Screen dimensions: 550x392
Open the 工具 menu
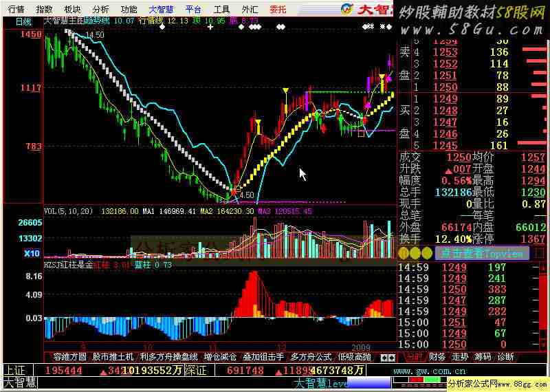(x=221, y=9)
